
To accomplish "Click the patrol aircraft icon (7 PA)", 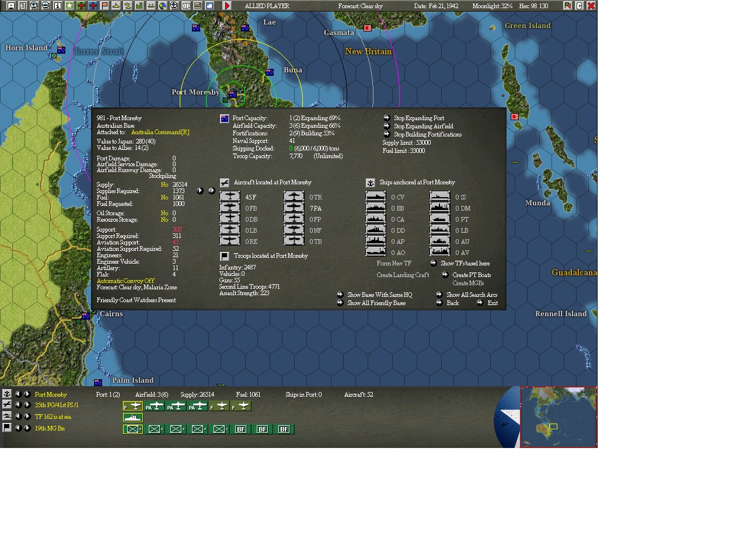I will tap(294, 208).
